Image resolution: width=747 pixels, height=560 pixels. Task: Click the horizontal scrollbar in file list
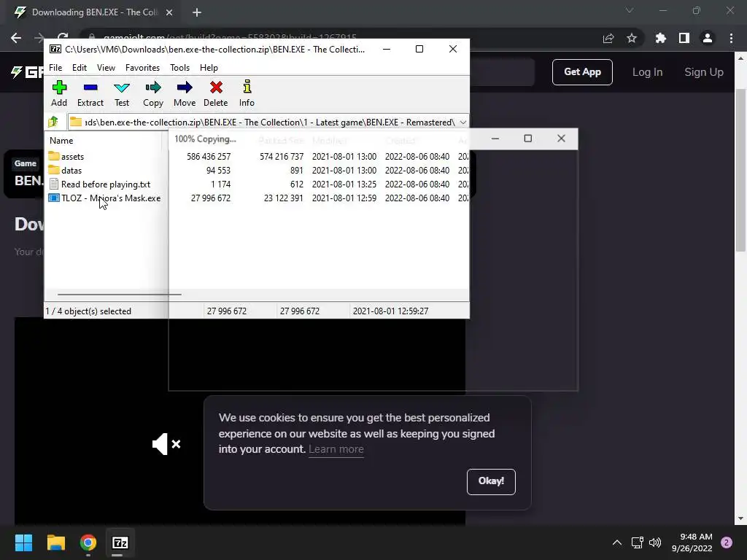pos(119,295)
